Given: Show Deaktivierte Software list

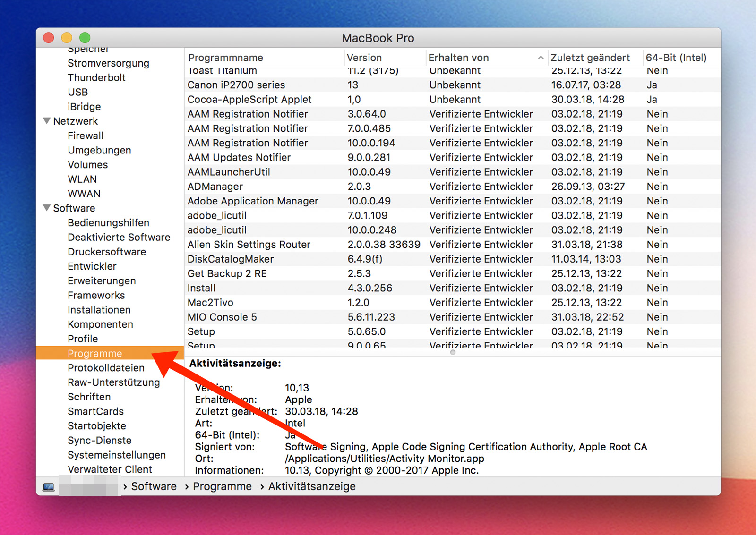Looking at the screenshot, I should (119, 238).
